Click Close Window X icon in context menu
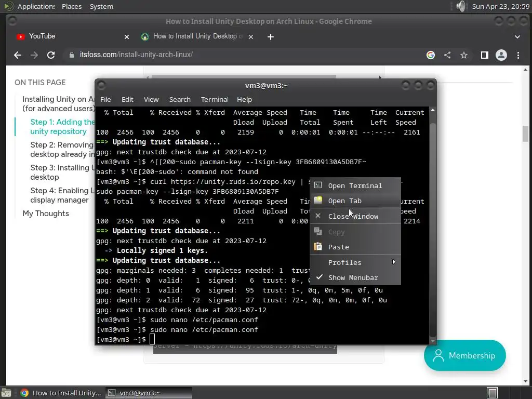The height and width of the screenshot is (399, 532). 318,216
